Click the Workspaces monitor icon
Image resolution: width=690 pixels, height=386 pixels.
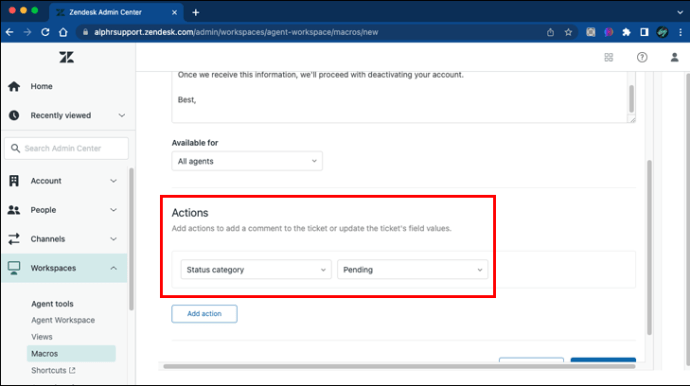(x=14, y=268)
